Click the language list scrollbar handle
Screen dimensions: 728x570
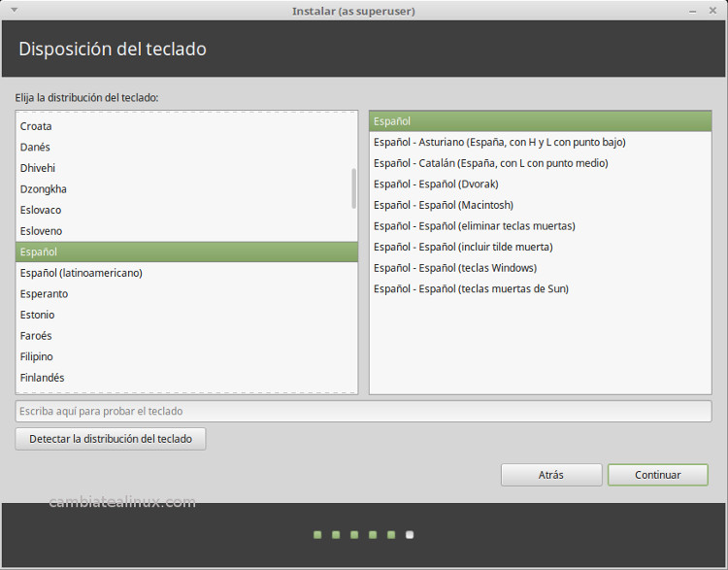coord(353,188)
